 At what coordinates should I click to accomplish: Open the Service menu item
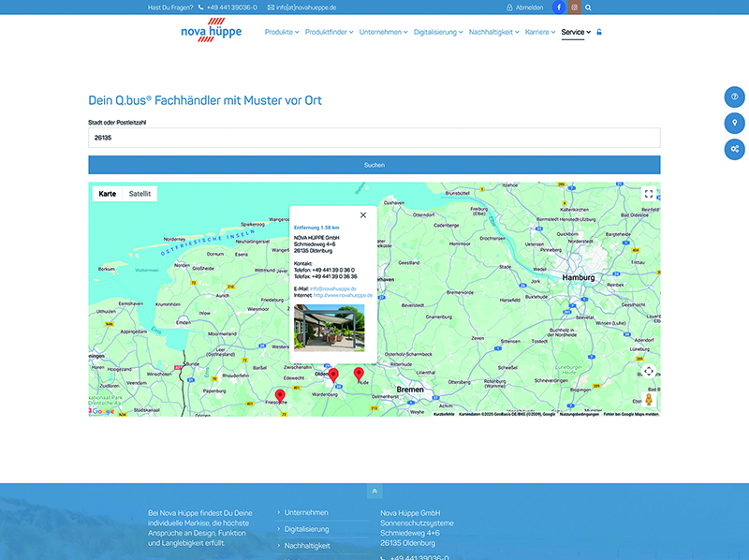click(x=575, y=32)
